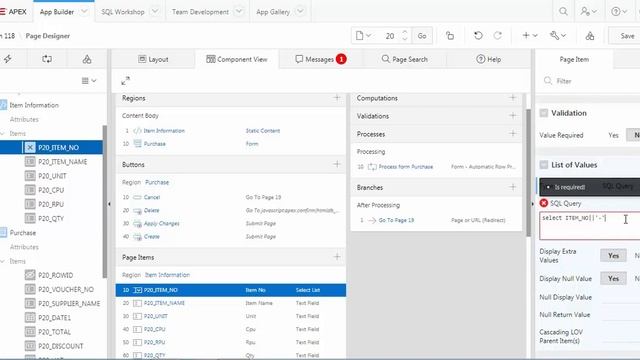Open the App Builder menu
The image size is (640, 360).
(x=57, y=12)
